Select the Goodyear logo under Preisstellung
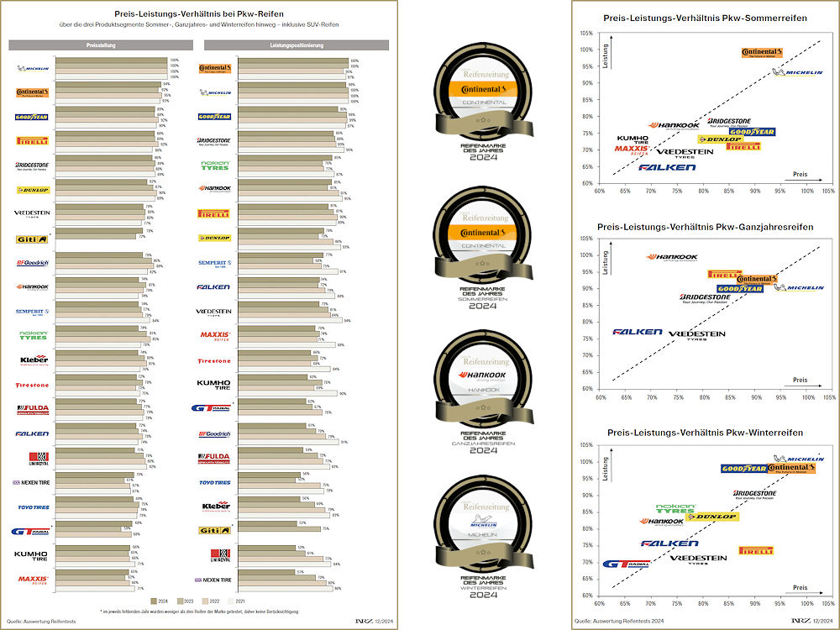840x630 pixels. point(32,117)
